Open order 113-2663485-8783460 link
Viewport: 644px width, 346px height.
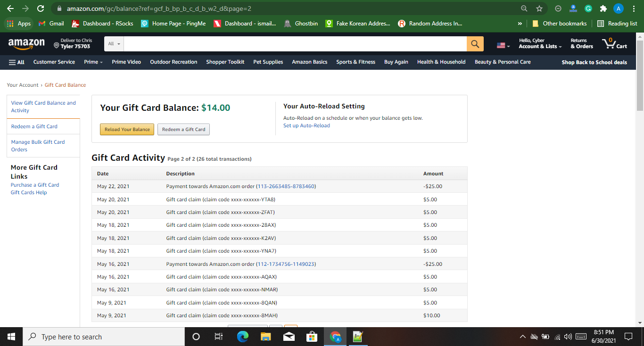(286, 186)
